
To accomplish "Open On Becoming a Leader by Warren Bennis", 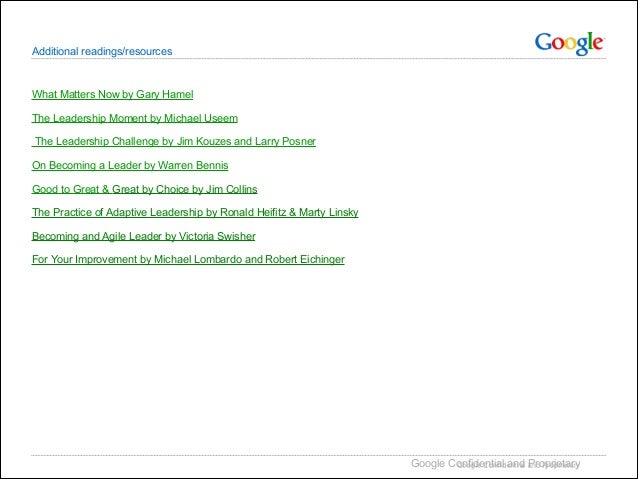I will [130, 165].
